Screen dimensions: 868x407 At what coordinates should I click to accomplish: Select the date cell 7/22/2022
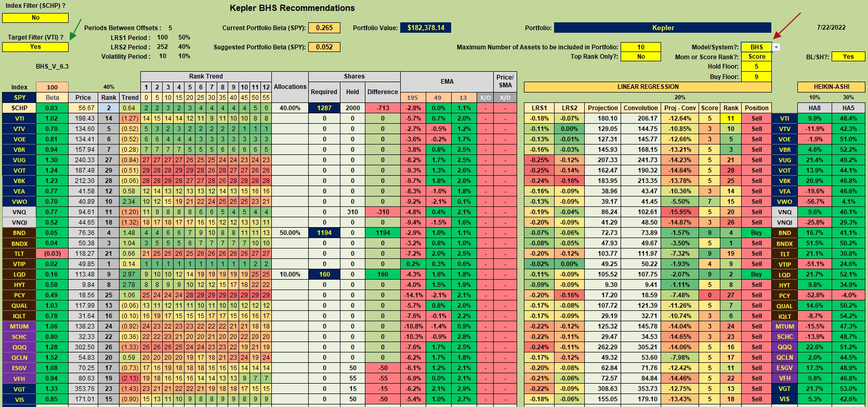tap(831, 28)
